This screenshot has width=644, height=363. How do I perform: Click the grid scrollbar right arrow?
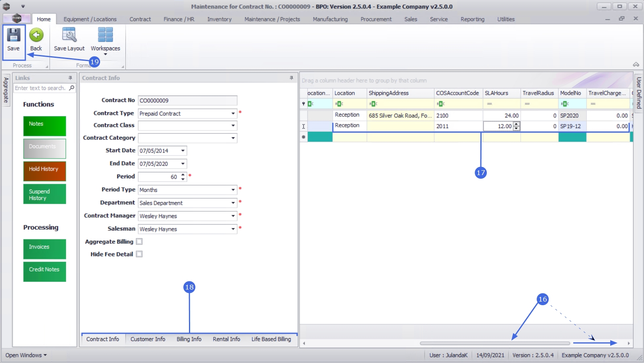point(629,343)
